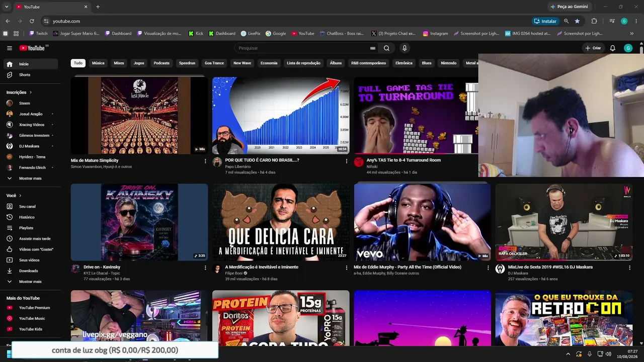Open options for Mix de Eddie Murphy
Screen dimensions: 644x362
coord(488,268)
